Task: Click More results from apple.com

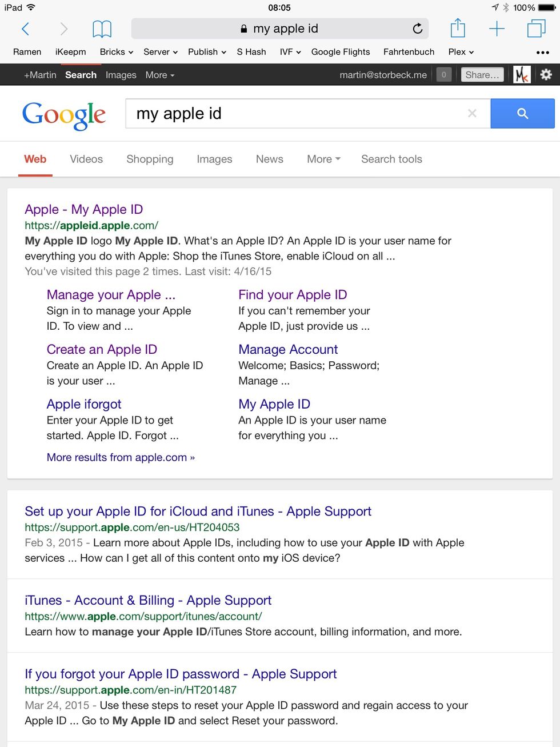Action: click(121, 457)
